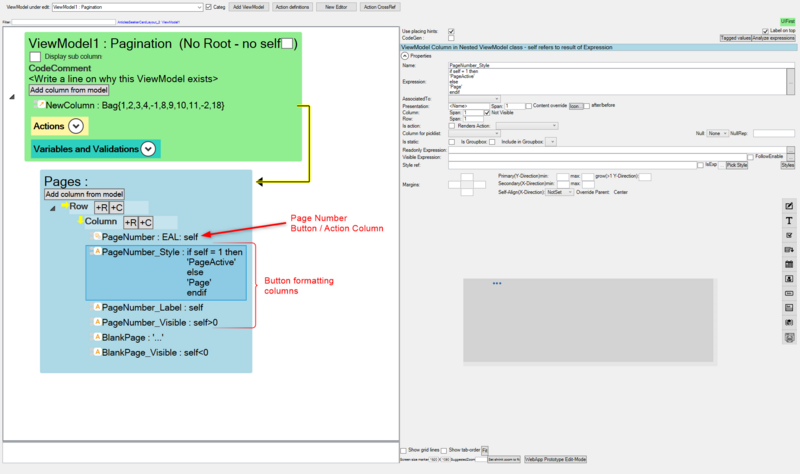Expand Actions section with chevron circle
Screen dimensions: 800x474
click(x=76, y=126)
